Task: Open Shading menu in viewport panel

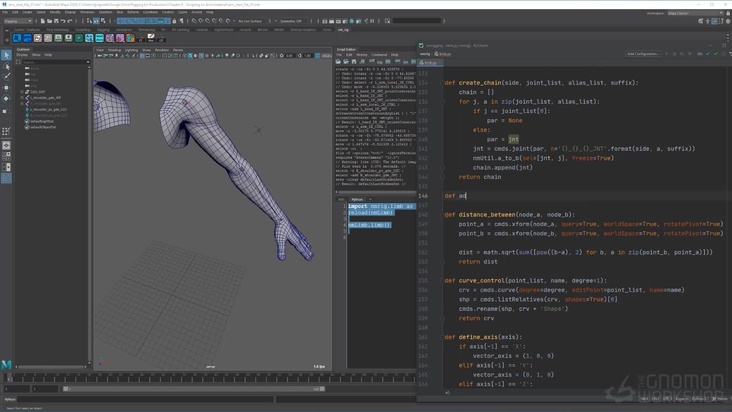Action: click(x=114, y=50)
